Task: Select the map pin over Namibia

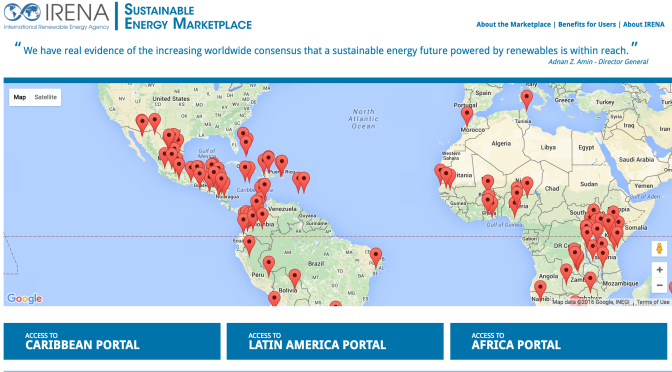Action: click(540, 290)
